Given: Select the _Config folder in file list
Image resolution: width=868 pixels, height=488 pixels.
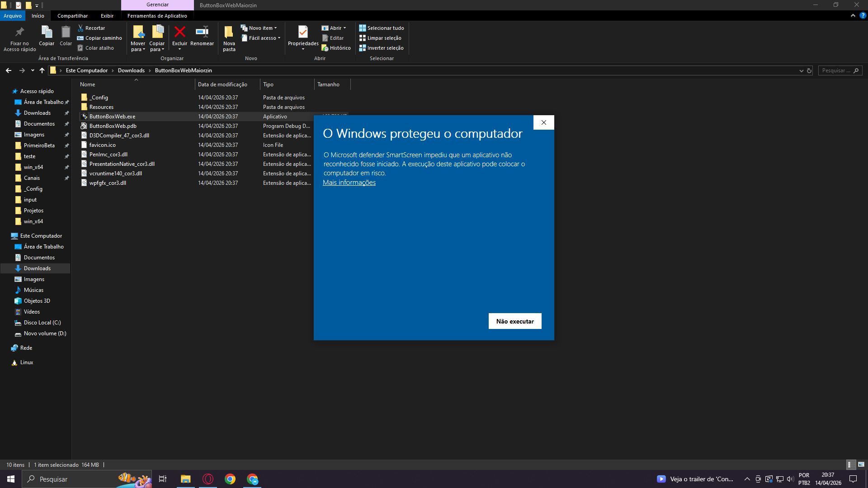Looking at the screenshot, I should pos(99,98).
